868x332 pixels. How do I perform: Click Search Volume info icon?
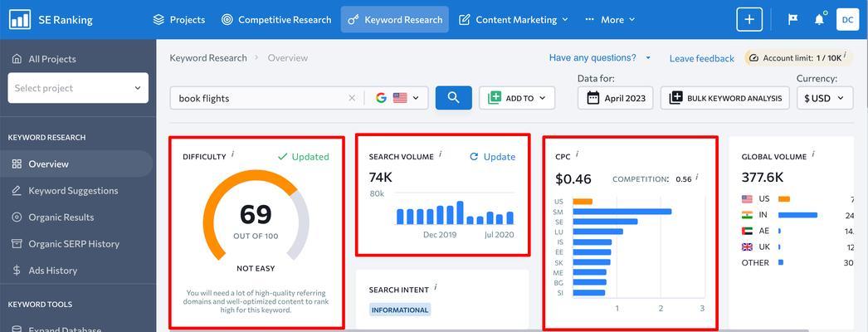click(x=440, y=154)
